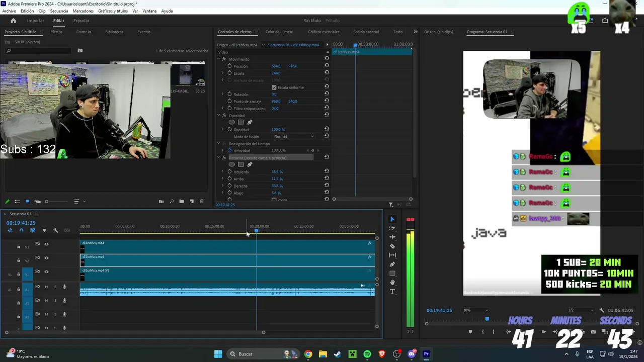Click the program monitor playhead scrubber
Screen dimensions: 644x362
coord(487,319)
